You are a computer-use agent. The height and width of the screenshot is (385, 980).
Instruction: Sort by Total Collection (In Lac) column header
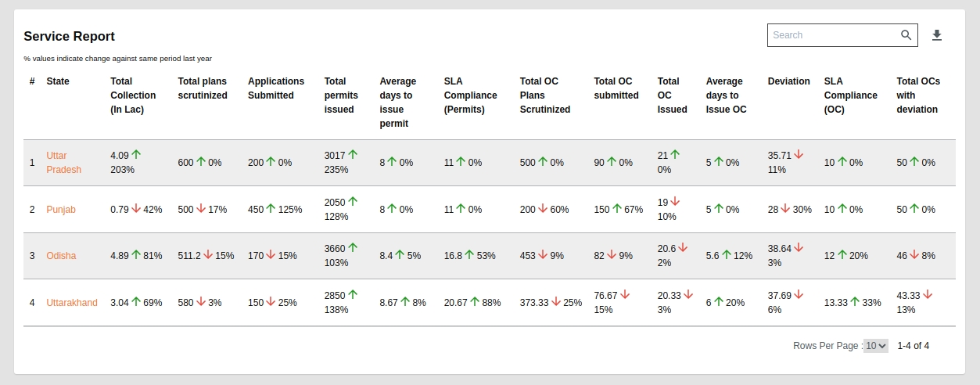pos(133,95)
